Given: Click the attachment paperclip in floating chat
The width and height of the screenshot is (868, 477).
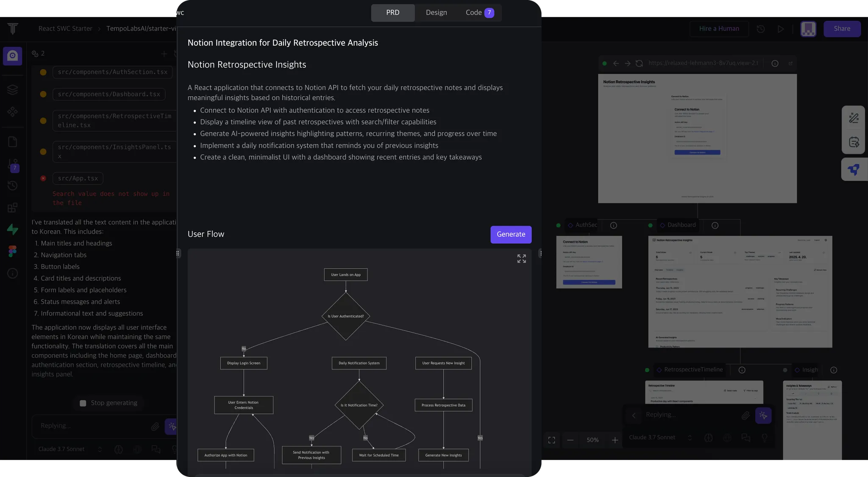Looking at the screenshot, I should 745,416.
